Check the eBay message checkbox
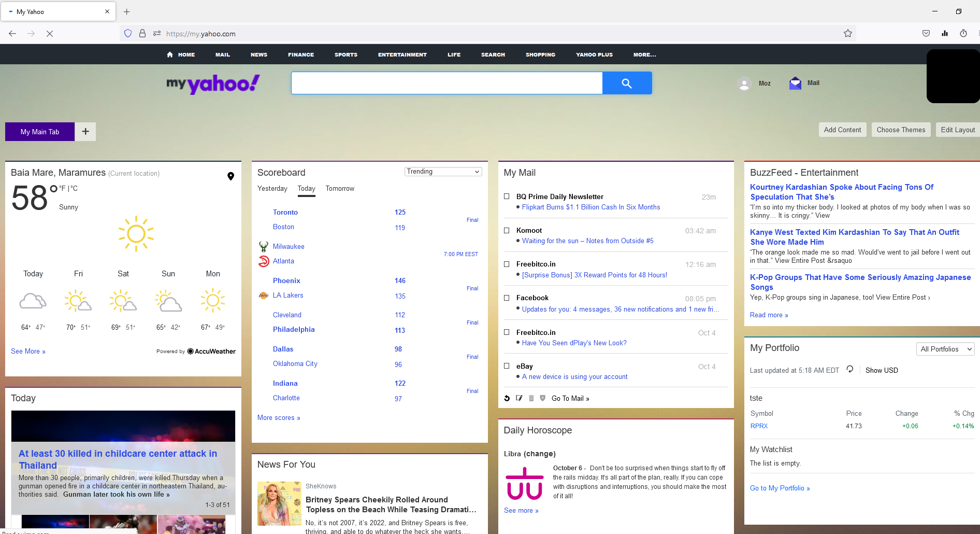 click(507, 366)
